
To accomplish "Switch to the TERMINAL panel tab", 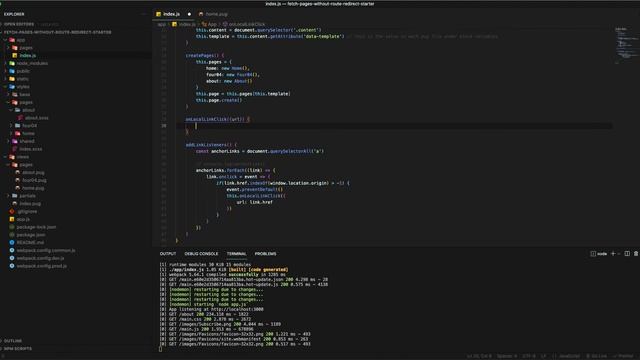I will point(237,253).
